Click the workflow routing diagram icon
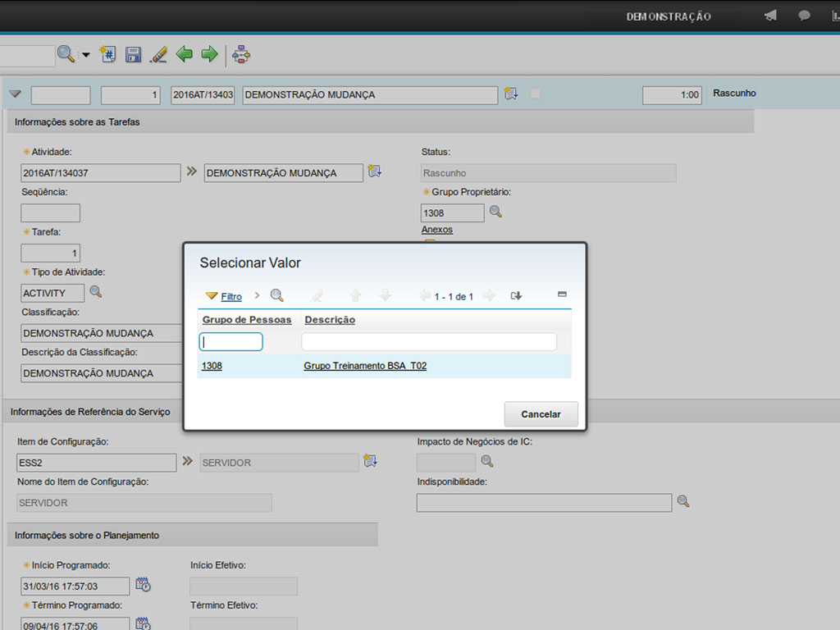Image resolution: width=840 pixels, height=630 pixels. click(241, 55)
